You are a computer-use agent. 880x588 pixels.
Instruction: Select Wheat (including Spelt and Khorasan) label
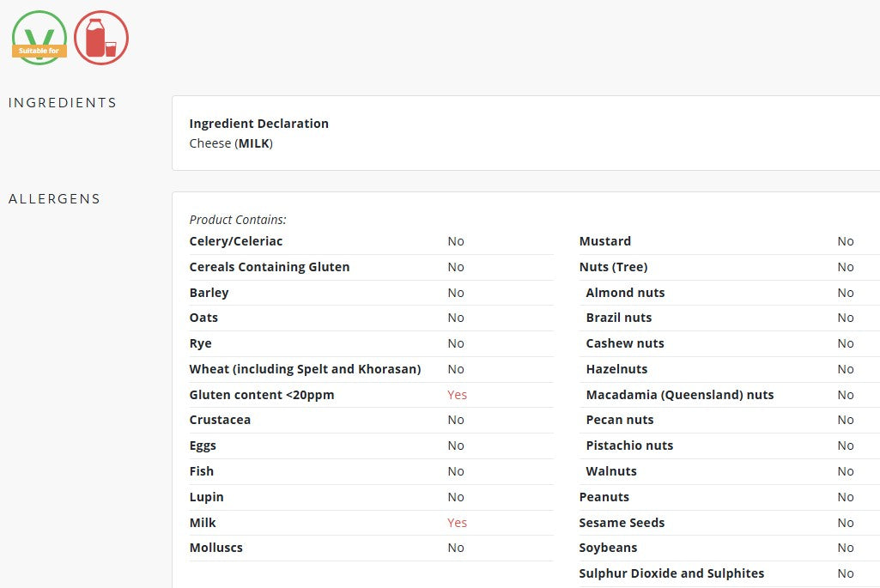coord(305,369)
